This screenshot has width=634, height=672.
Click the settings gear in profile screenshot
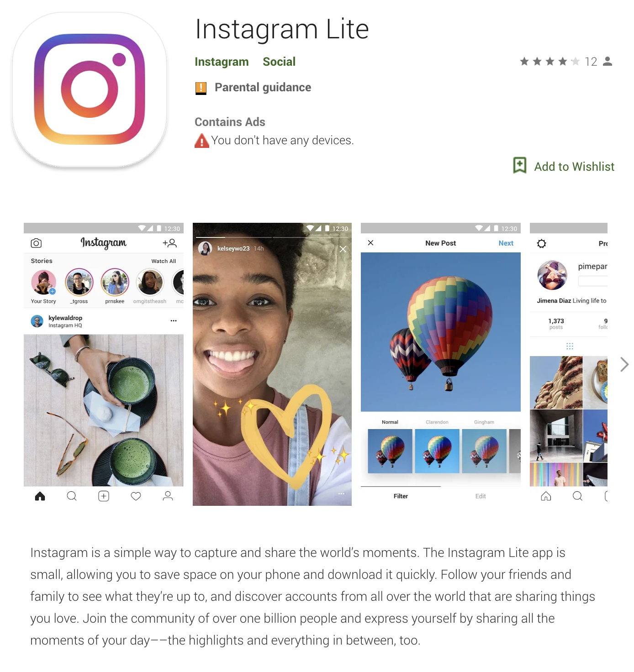[542, 244]
